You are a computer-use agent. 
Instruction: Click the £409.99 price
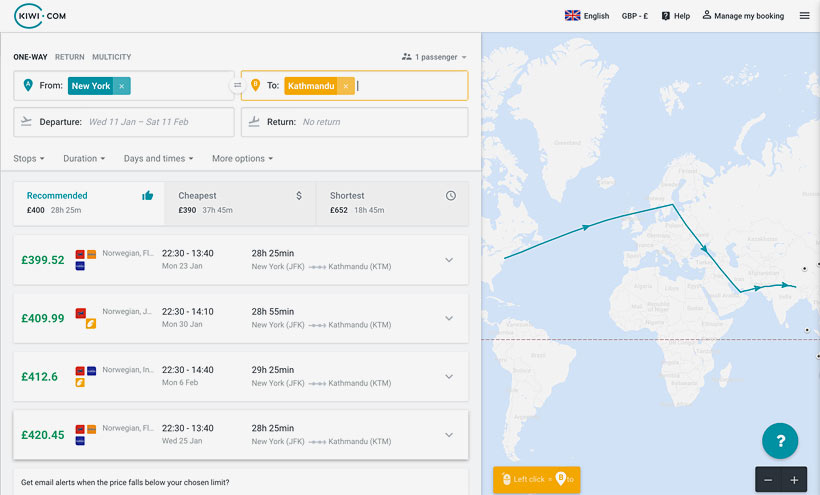tap(43, 318)
